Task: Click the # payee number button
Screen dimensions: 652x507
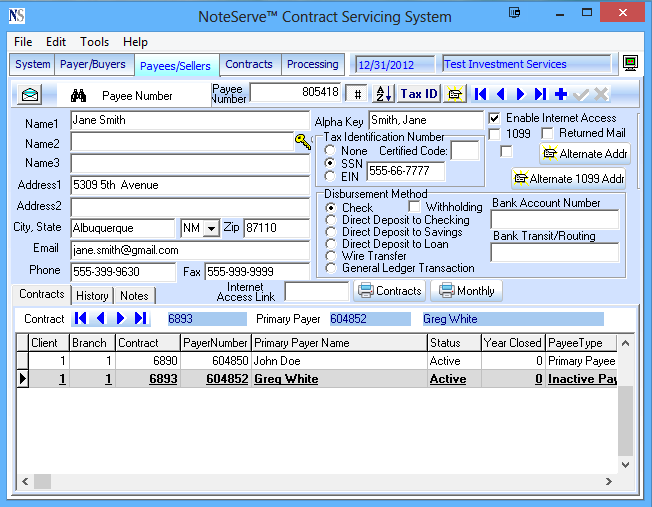Action: tap(357, 94)
